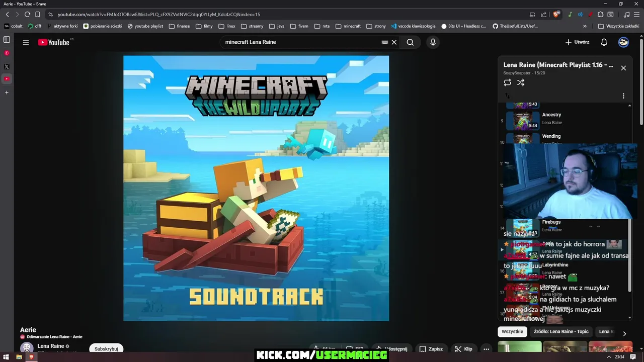Open the vscode klawiszologia bookmark
644x362 pixels.
point(413,26)
